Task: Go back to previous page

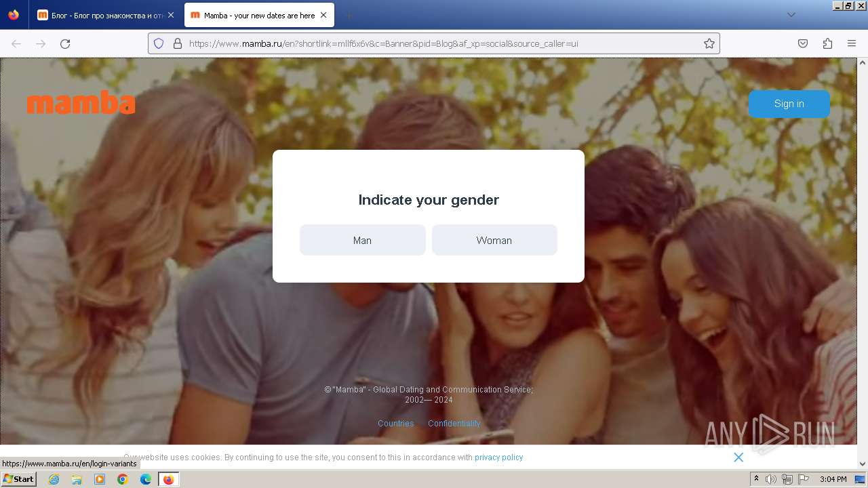Action: 16,43
